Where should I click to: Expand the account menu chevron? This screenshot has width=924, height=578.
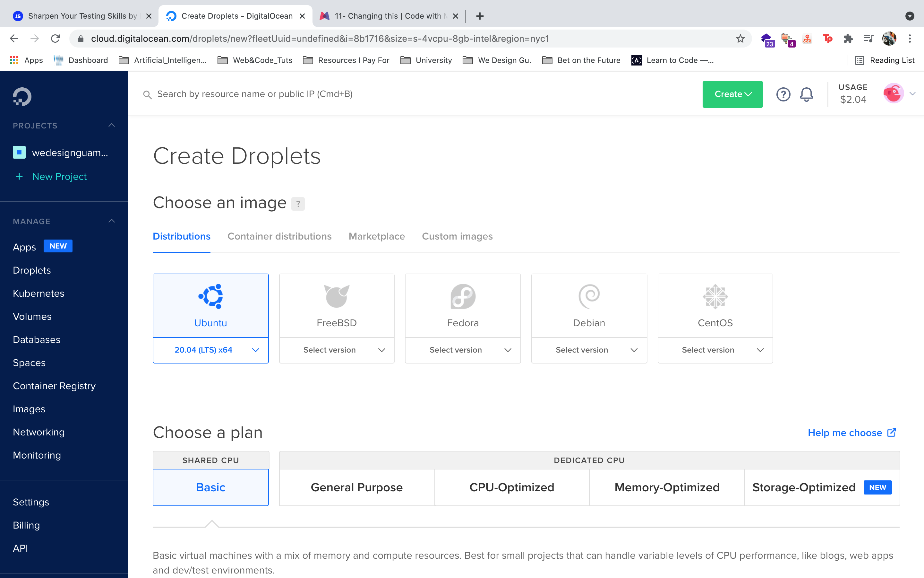point(912,94)
